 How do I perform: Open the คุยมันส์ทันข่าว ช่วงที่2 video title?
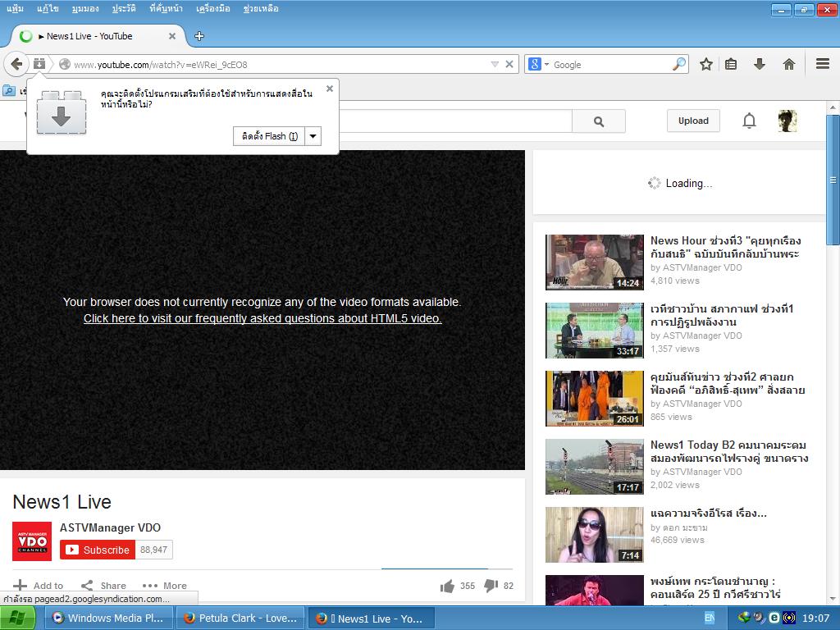point(728,383)
